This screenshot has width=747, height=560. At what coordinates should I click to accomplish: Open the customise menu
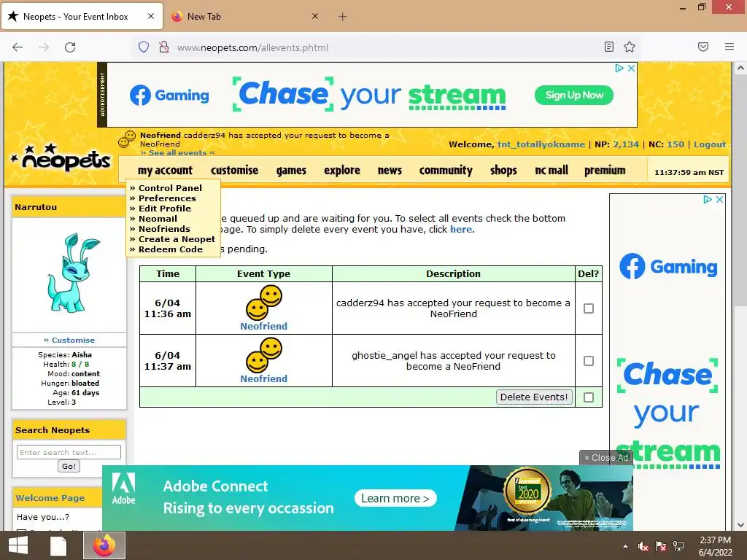click(x=234, y=171)
